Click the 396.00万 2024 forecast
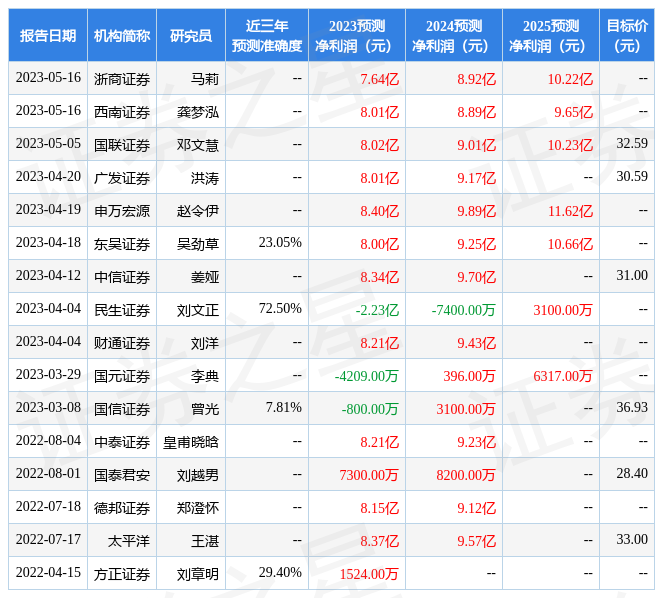This screenshot has height=598, width=655. (x=469, y=376)
